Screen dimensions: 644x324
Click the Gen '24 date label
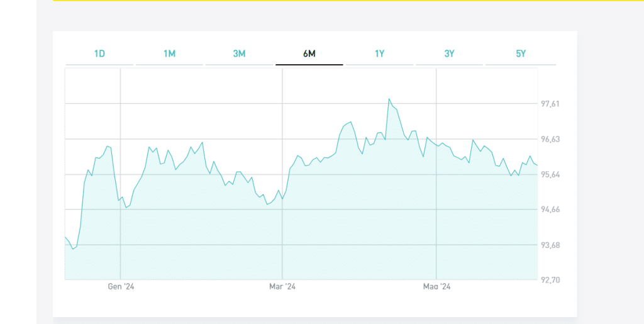121,287
